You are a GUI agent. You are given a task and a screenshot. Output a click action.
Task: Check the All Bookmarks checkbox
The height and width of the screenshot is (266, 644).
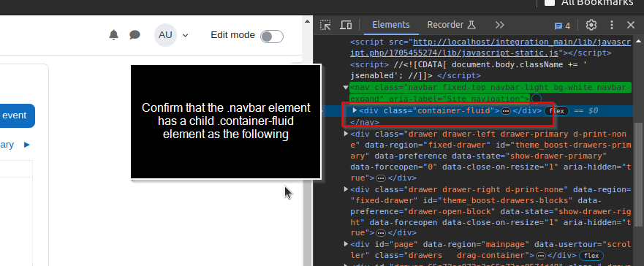550,3
